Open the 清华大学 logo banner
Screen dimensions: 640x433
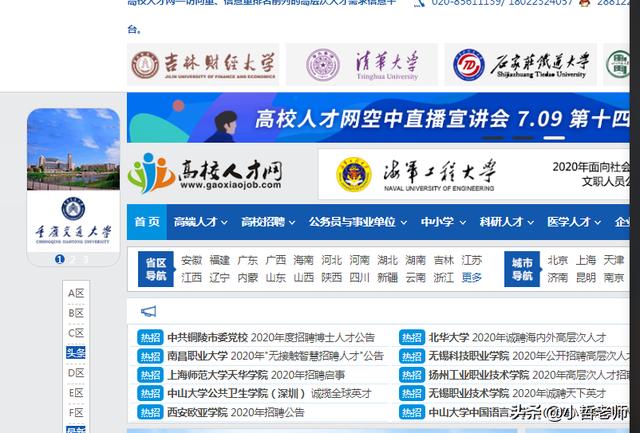[362, 64]
